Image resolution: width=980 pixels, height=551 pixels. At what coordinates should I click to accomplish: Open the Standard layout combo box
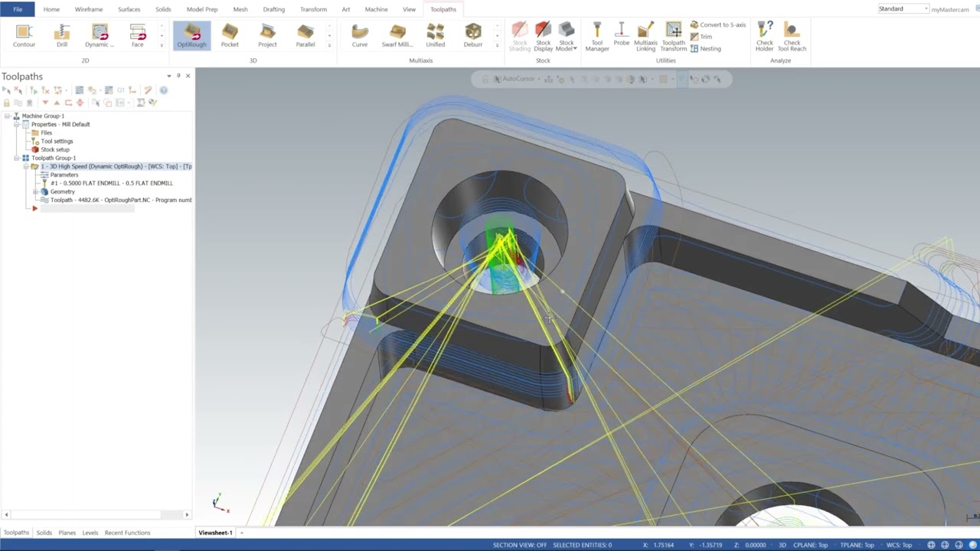[x=903, y=8]
